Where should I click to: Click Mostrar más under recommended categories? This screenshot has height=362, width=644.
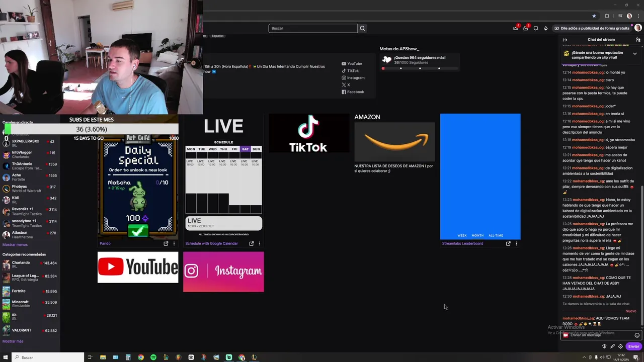pos(13,341)
